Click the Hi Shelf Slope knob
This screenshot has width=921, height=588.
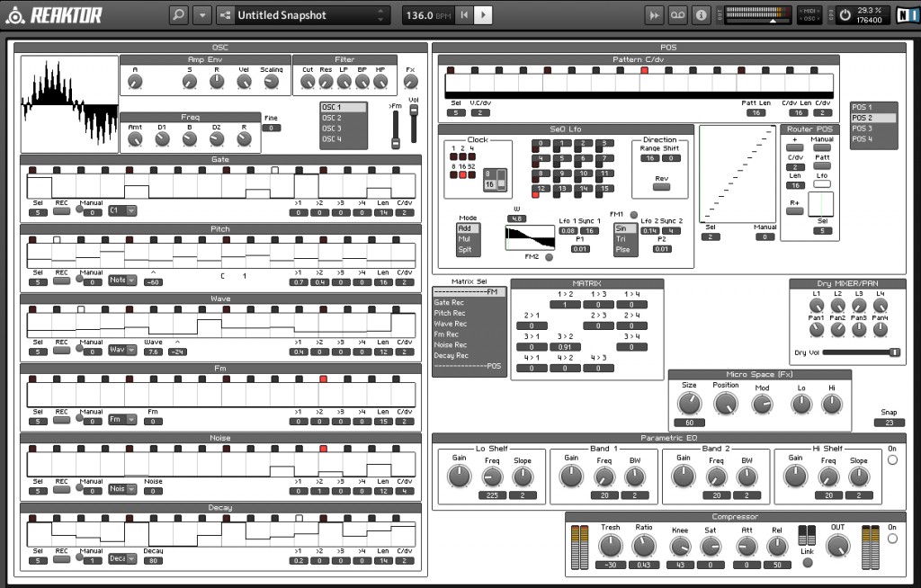(x=859, y=477)
